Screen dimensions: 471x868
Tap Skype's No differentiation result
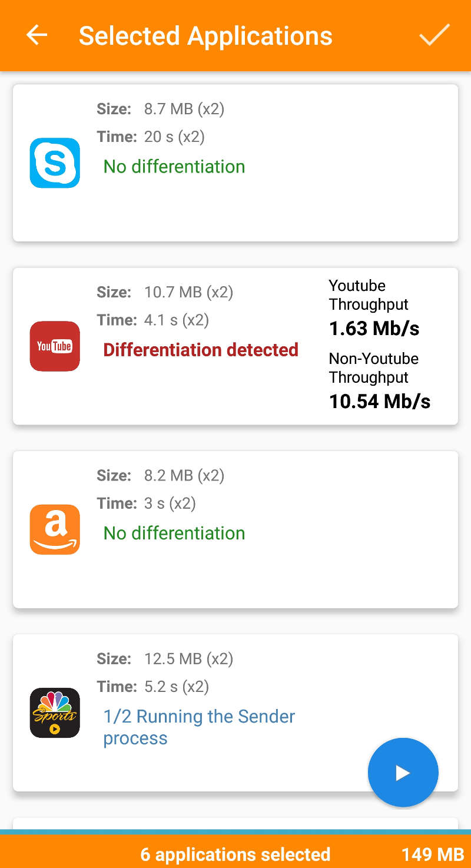[x=174, y=167]
